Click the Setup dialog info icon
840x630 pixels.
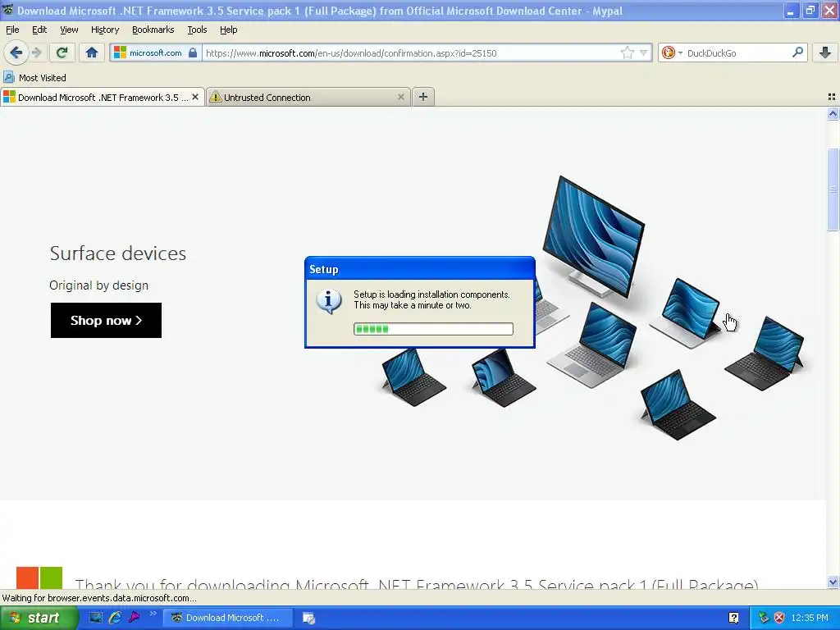click(x=329, y=301)
